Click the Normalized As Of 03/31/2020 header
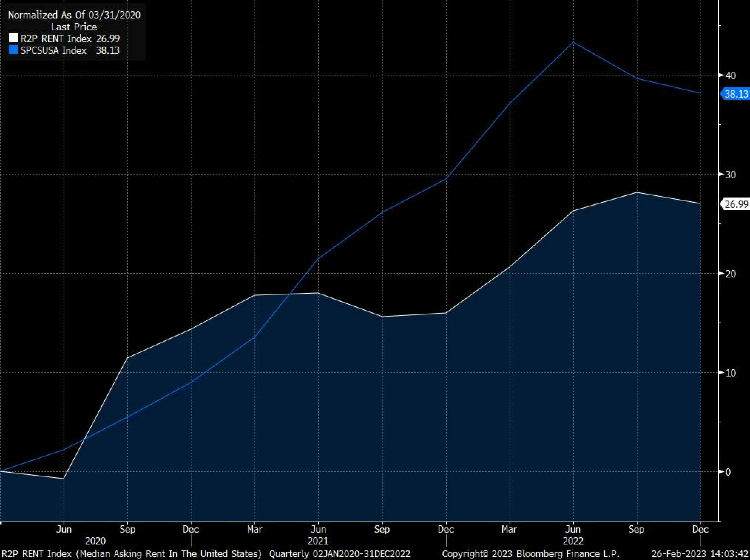The image size is (750, 560). tap(74, 15)
